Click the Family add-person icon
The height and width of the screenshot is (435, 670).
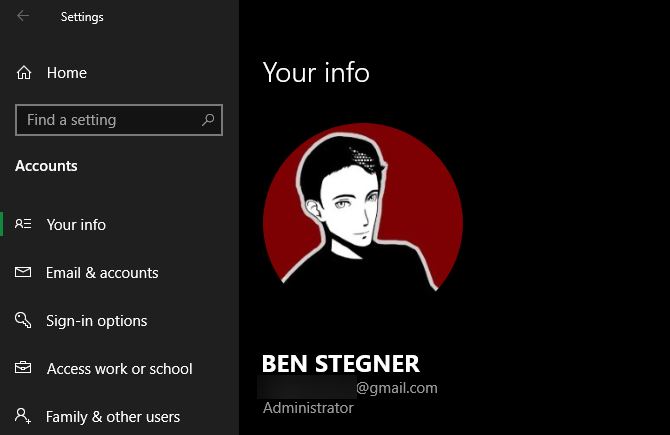tap(23, 416)
